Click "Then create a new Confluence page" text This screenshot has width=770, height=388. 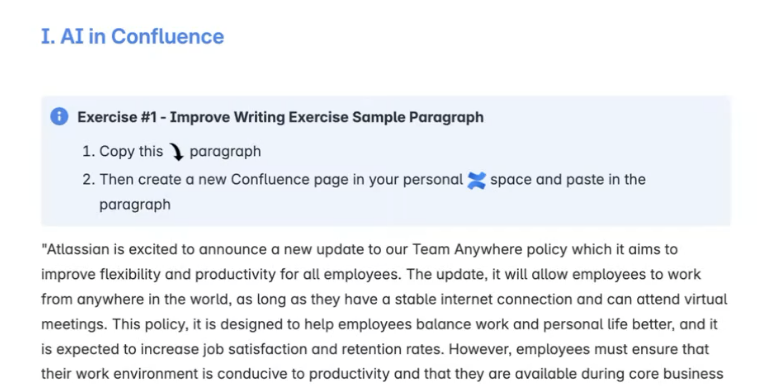(x=205, y=180)
